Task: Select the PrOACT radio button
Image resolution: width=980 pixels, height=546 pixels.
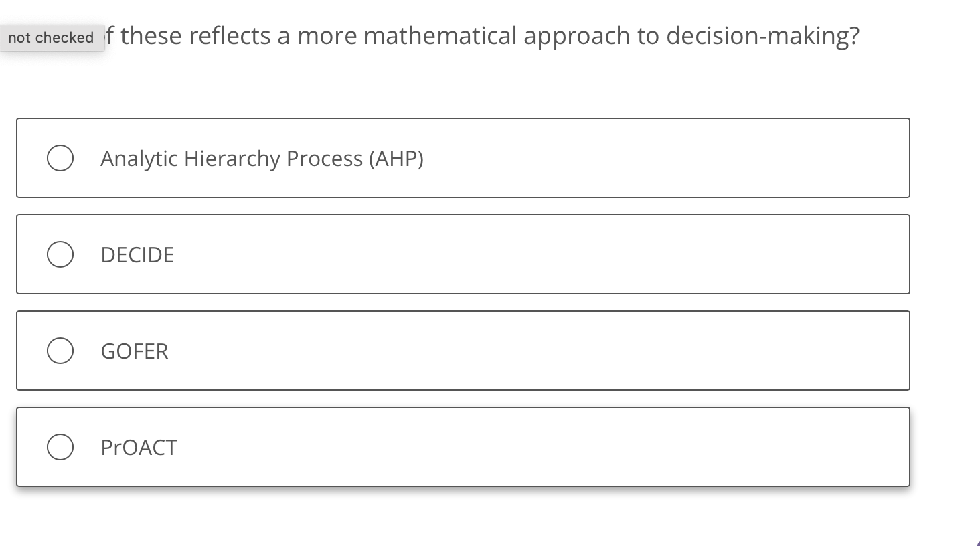Action: click(x=60, y=446)
